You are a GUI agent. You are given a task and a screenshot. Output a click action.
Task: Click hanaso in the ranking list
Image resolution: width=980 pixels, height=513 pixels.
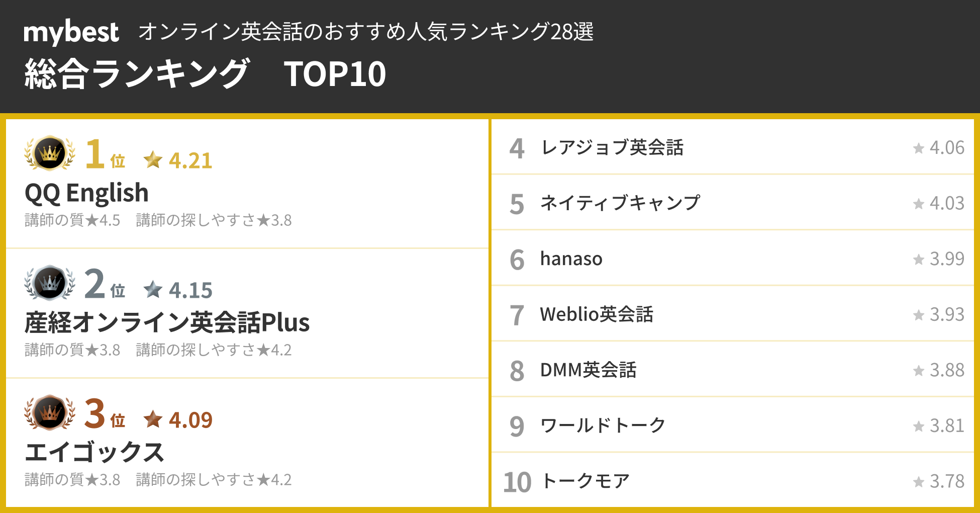(571, 259)
